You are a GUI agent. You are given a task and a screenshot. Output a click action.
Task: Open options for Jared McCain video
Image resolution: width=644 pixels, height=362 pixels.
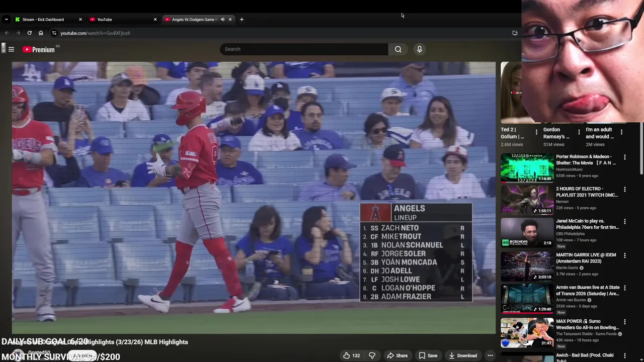(x=625, y=222)
